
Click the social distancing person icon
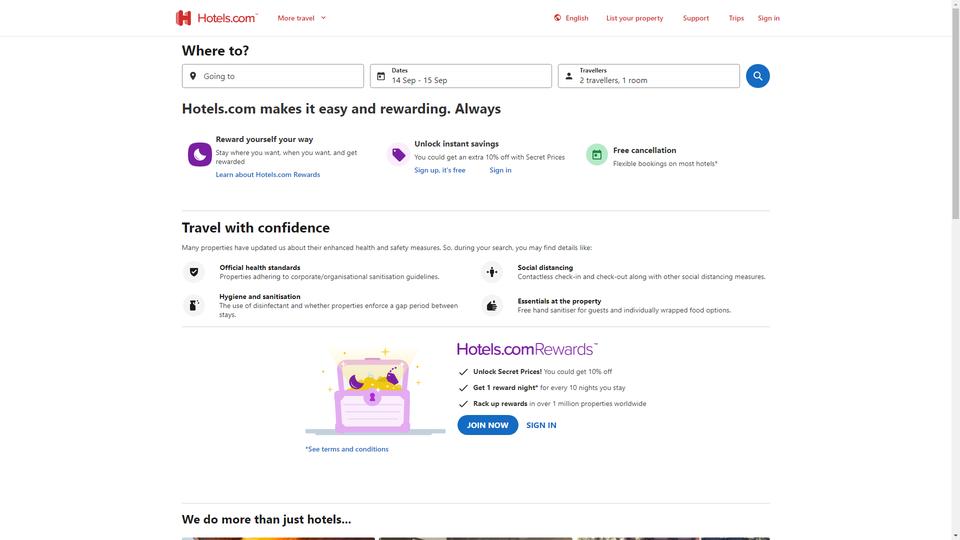492,272
